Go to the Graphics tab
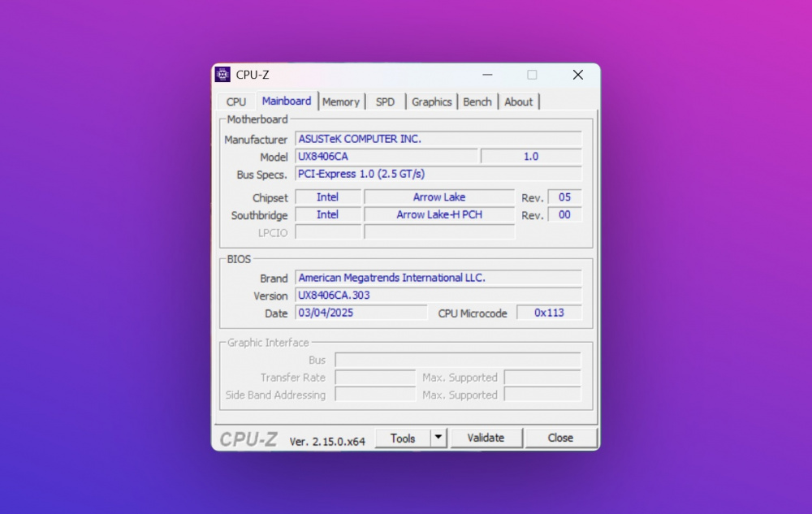The image size is (812, 514). click(x=431, y=102)
